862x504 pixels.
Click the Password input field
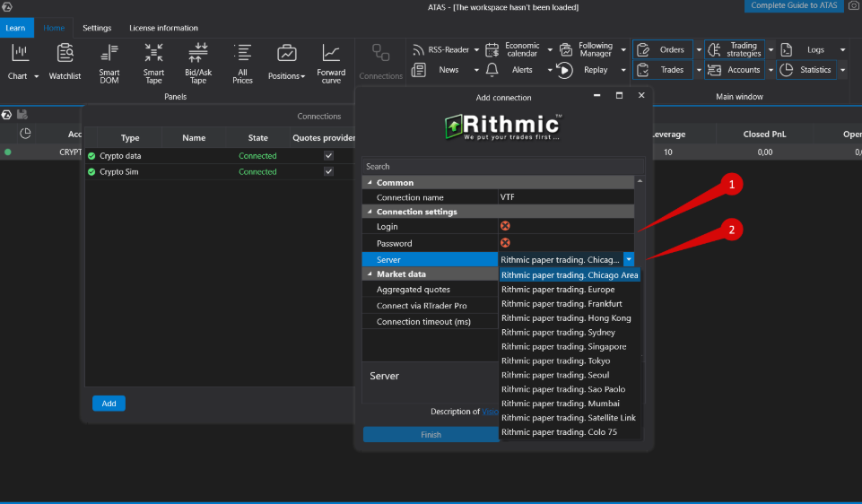tap(566, 243)
